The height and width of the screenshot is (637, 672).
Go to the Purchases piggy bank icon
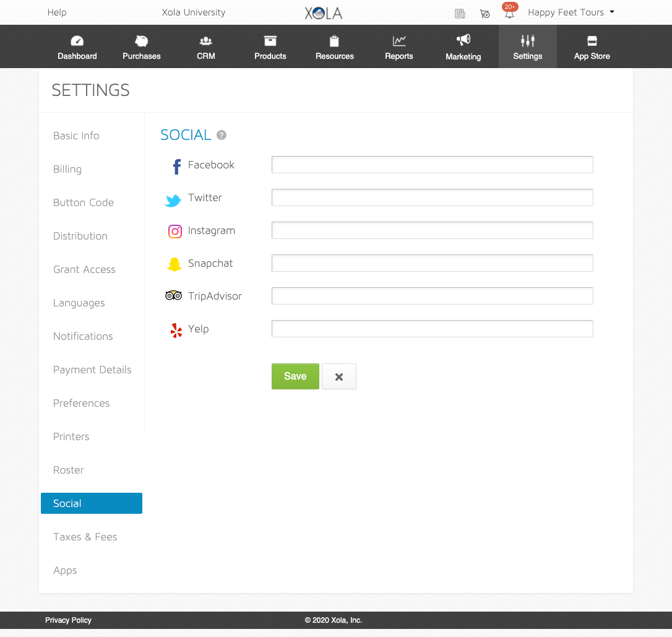[142, 41]
